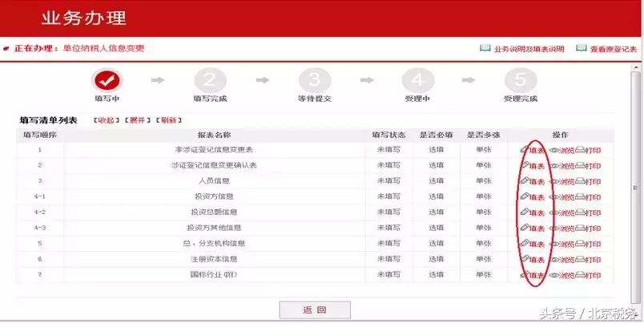
Task: Click 单张 cell in 投资方信息 row
Action: [484, 196]
